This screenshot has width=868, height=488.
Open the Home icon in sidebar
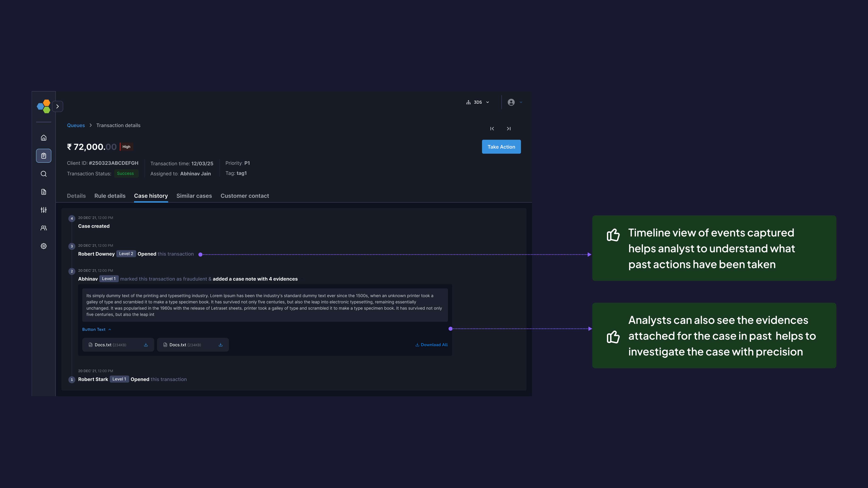click(43, 138)
